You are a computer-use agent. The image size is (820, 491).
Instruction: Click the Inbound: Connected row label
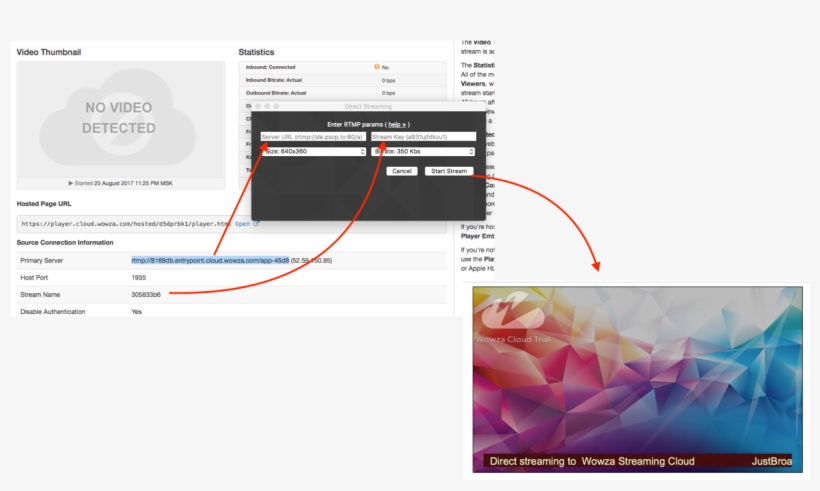point(270,67)
